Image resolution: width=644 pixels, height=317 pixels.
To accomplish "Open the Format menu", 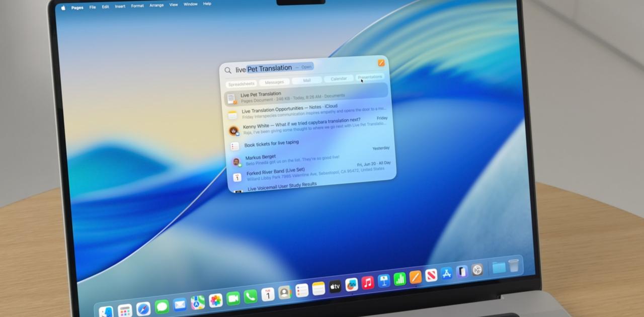I will (x=137, y=6).
